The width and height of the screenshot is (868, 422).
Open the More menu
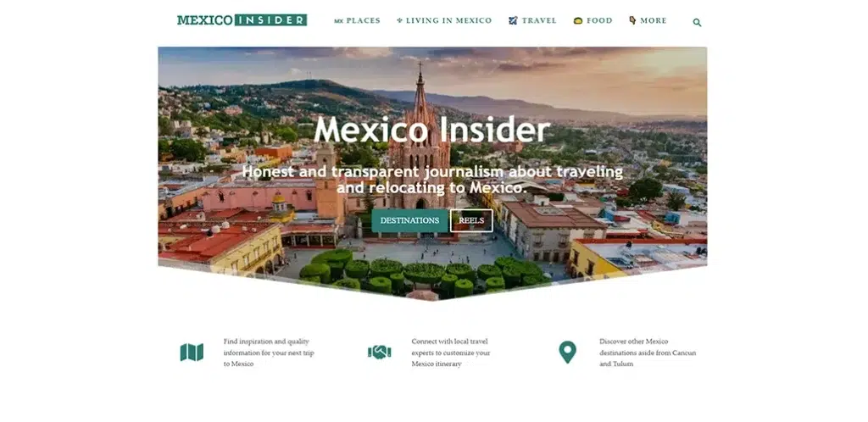coord(648,21)
